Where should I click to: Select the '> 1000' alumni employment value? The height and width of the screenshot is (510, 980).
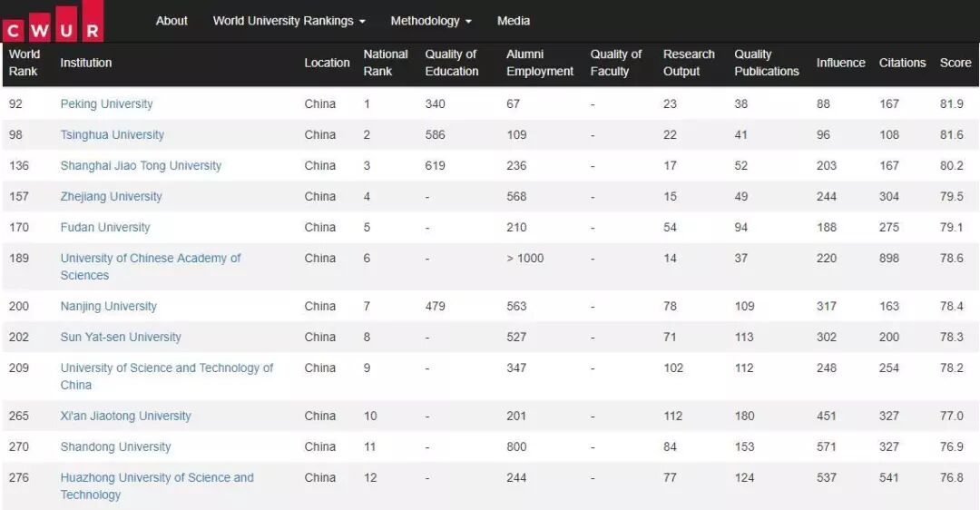click(525, 258)
